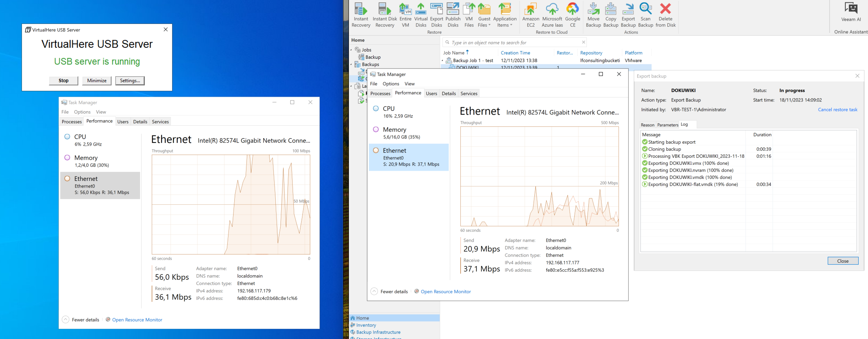Select Memory 1,2/4,0 GB in left Task Manager
The image size is (868, 339).
(100, 161)
